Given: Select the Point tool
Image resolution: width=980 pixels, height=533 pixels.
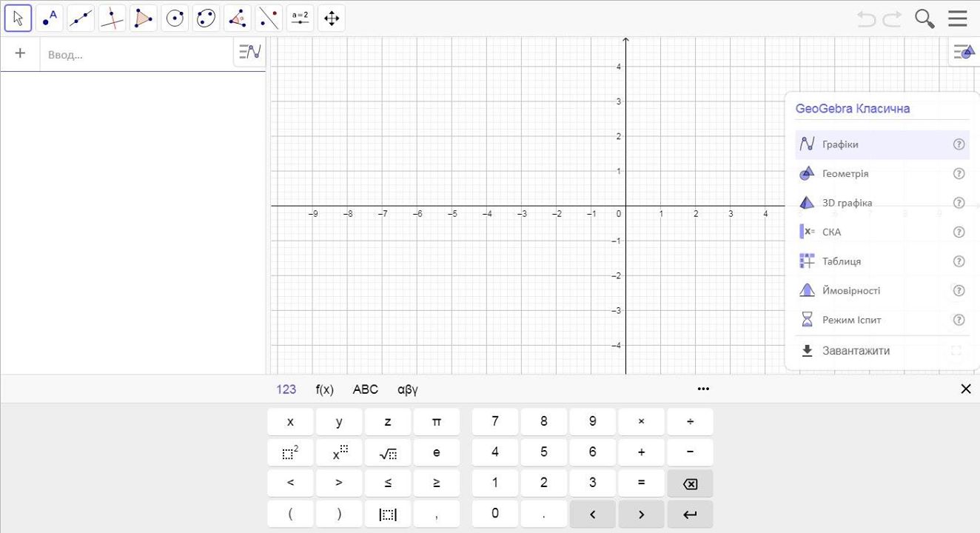Looking at the screenshot, I should [x=50, y=19].
